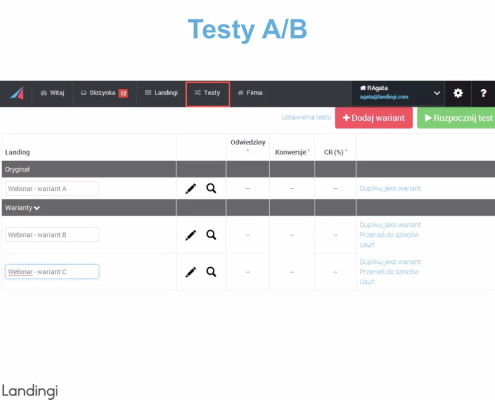Collapse the Warianty section chevron
The height and width of the screenshot is (400, 495).
coord(37,208)
